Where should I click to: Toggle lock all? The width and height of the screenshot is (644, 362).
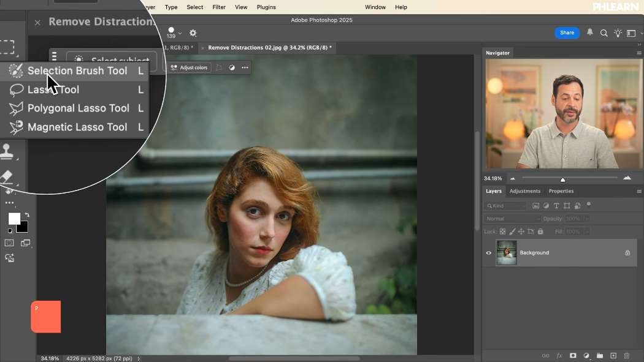coord(540,232)
